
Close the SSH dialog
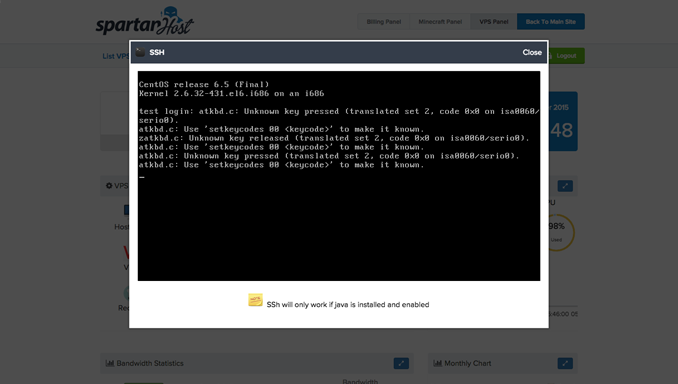tap(531, 52)
